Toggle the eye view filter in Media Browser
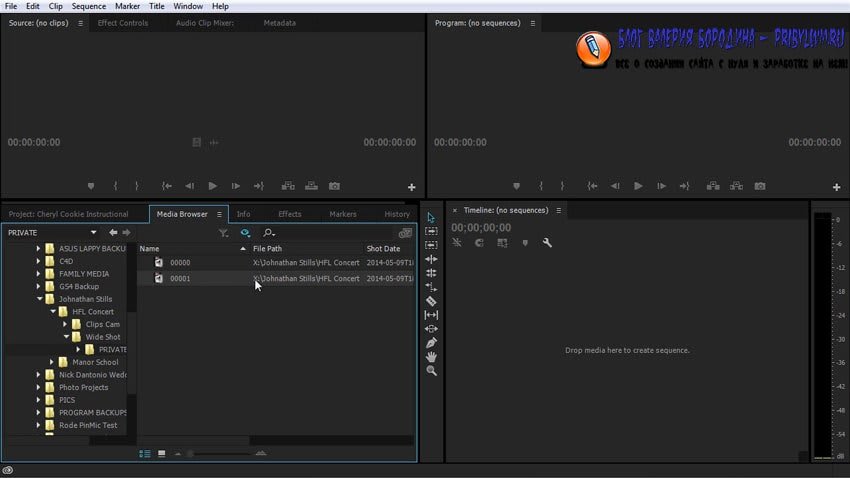The image size is (850, 478). tap(245, 233)
